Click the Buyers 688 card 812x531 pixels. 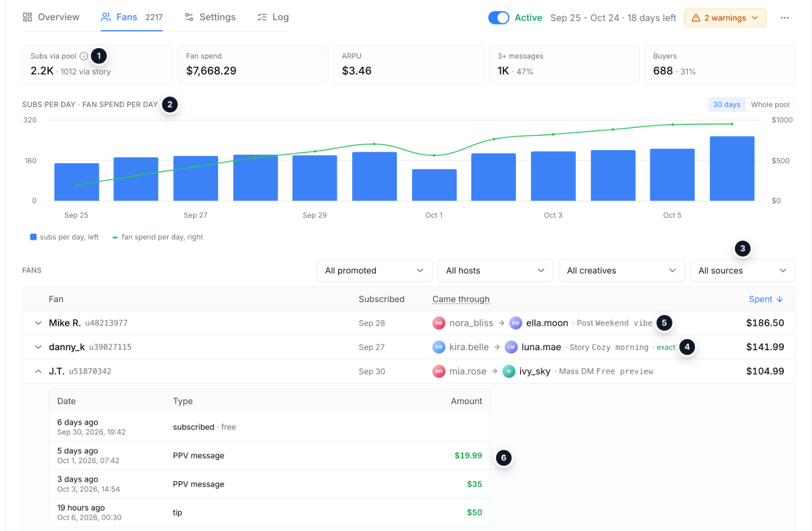(x=720, y=65)
